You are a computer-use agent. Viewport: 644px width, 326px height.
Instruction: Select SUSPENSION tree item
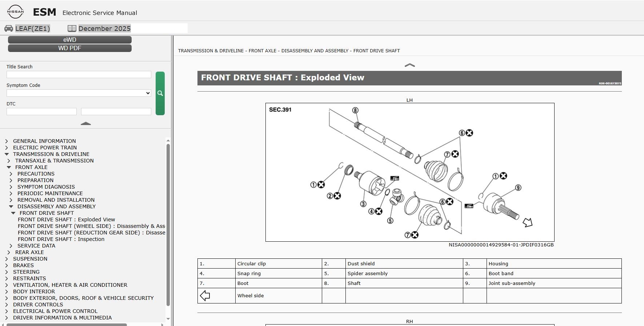click(x=30, y=259)
